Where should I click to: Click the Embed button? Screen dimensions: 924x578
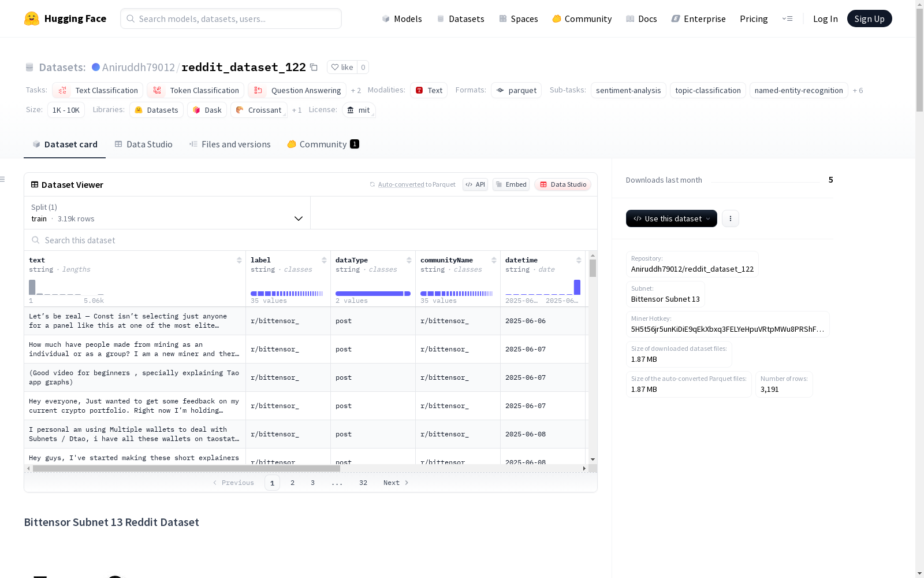[511, 184]
